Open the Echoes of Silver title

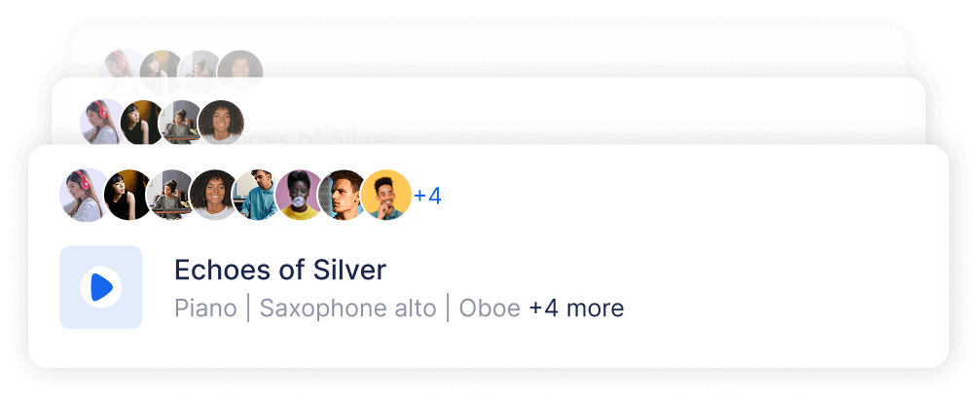click(x=280, y=271)
